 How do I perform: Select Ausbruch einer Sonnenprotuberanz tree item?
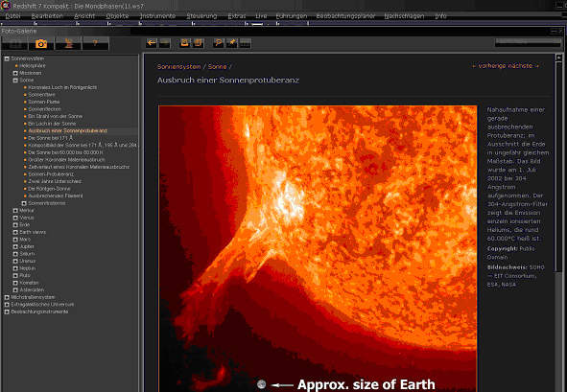click(x=67, y=130)
